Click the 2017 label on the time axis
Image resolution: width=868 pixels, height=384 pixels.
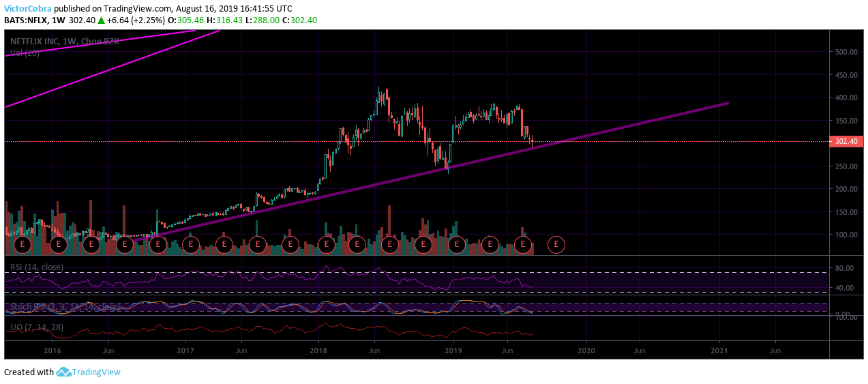[186, 350]
